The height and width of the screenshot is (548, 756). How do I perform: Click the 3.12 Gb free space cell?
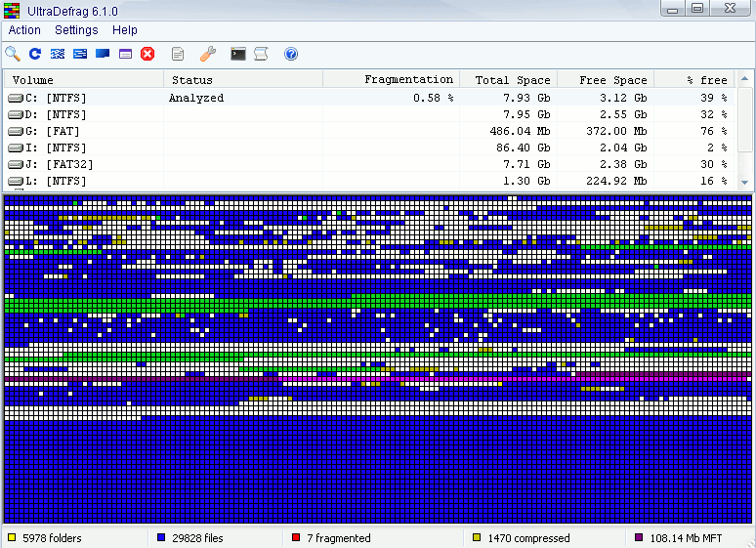[623, 98]
